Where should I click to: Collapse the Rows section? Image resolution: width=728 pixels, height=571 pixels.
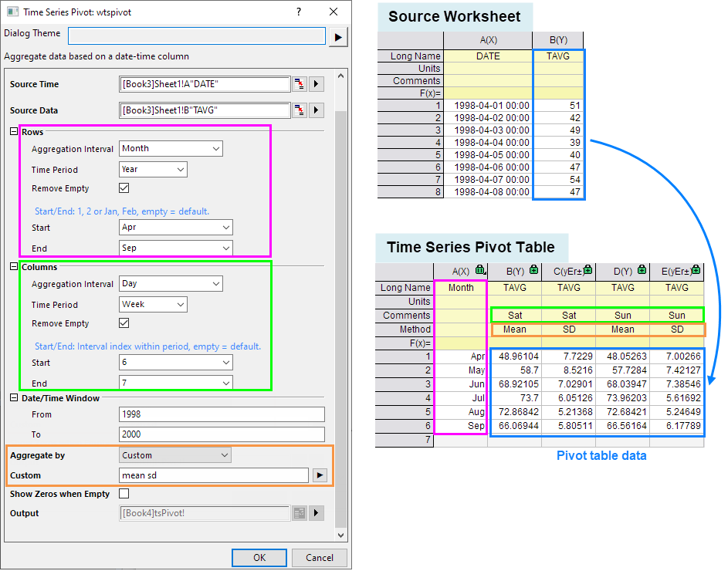click(13, 132)
